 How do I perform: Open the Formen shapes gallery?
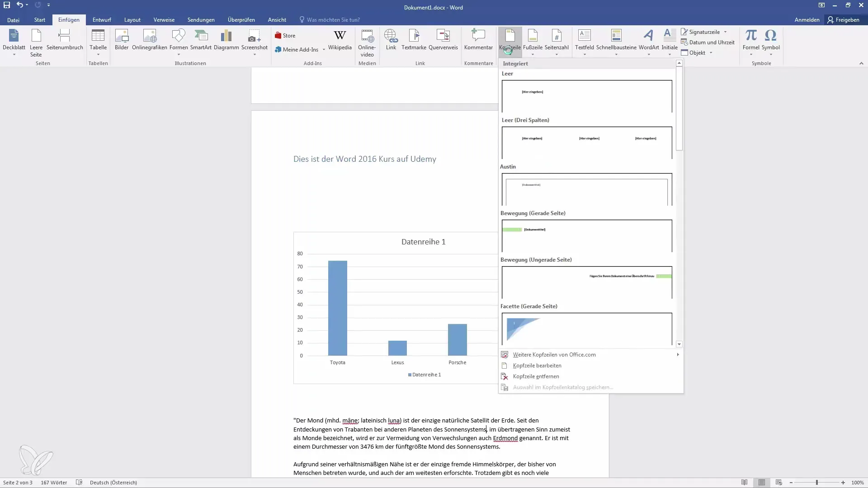[179, 42]
